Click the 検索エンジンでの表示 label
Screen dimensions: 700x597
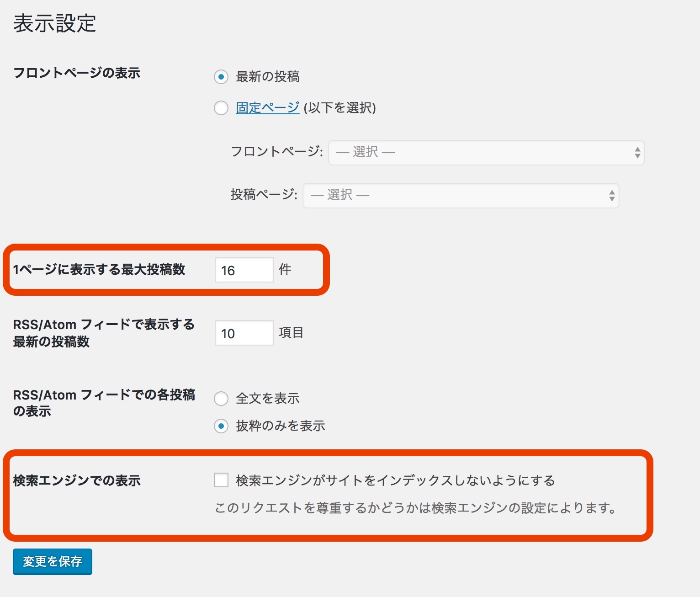coord(77,480)
